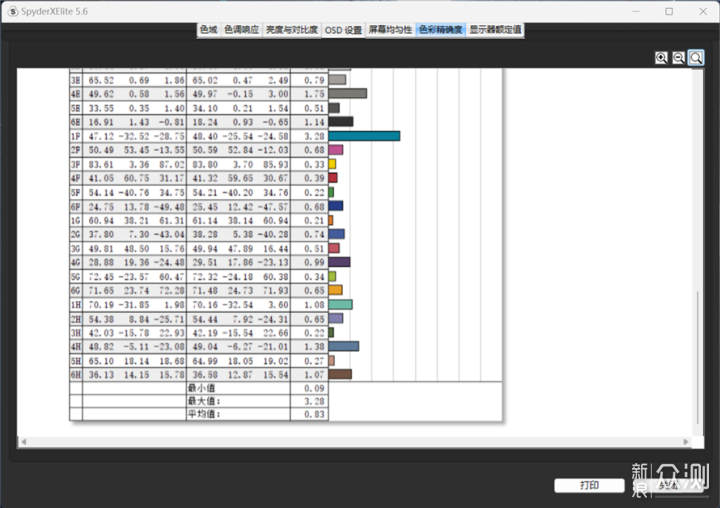Open the 色调响应 tab

(x=242, y=30)
